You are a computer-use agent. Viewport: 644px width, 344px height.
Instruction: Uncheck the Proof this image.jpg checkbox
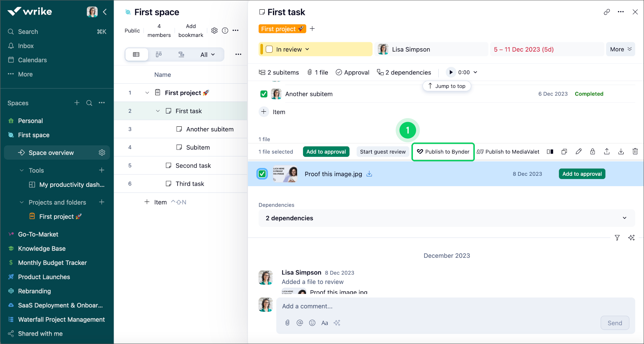click(262, 174)
